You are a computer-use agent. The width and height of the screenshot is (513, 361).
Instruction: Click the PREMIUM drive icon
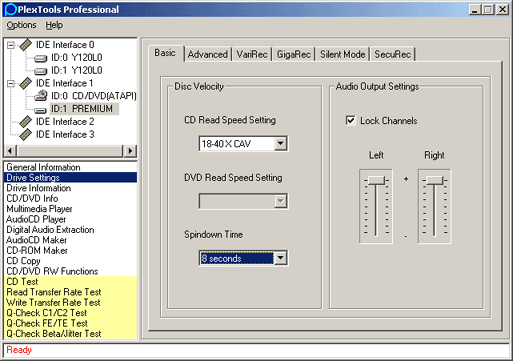[x=41, y=110]
